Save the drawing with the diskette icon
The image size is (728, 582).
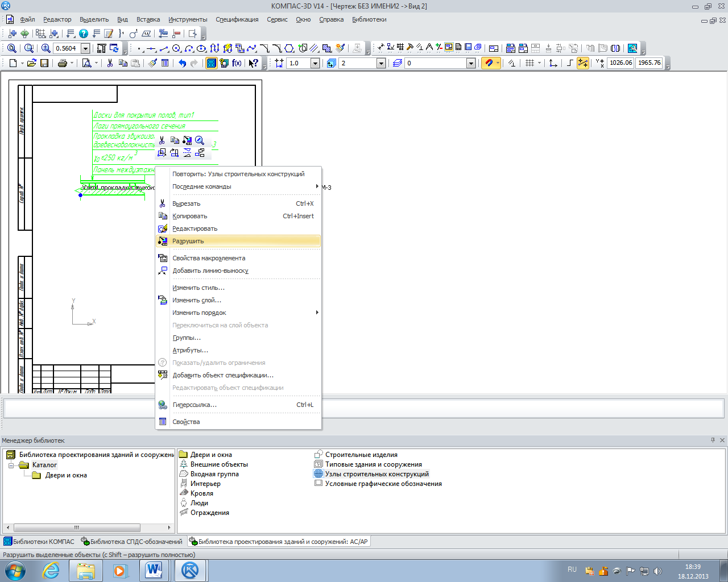pyautogui.click(x=44, y=63)
